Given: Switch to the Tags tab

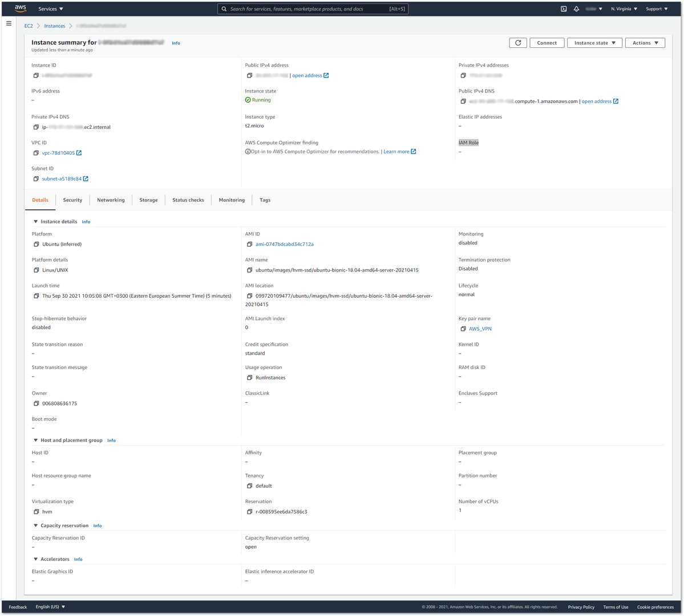Looking at the screenshot, I should [265, 200].
